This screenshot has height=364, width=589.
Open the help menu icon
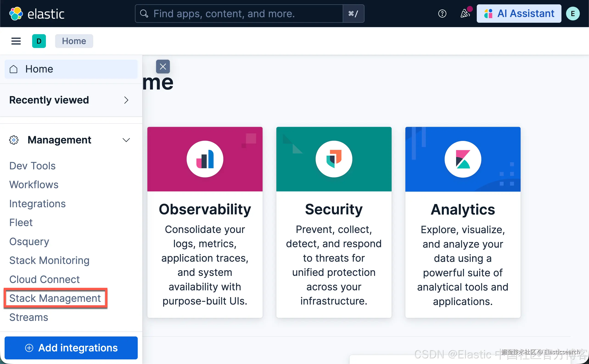(442, 14)
